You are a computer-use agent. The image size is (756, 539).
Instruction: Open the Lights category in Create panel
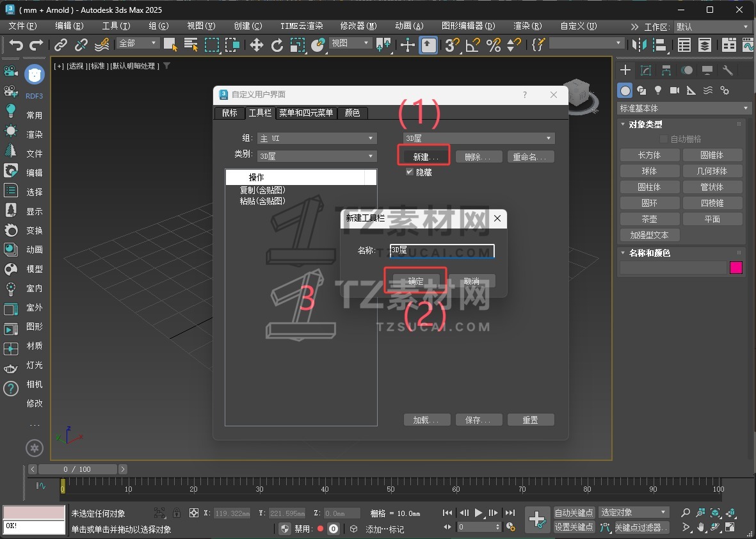click(657, 90)
